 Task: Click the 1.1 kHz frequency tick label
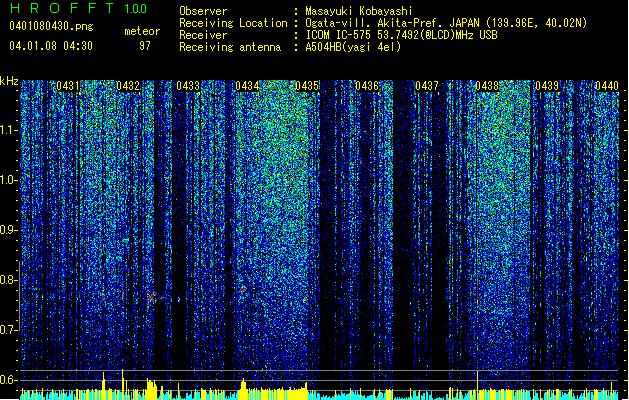pyautogui.click(x=8, y=130)
